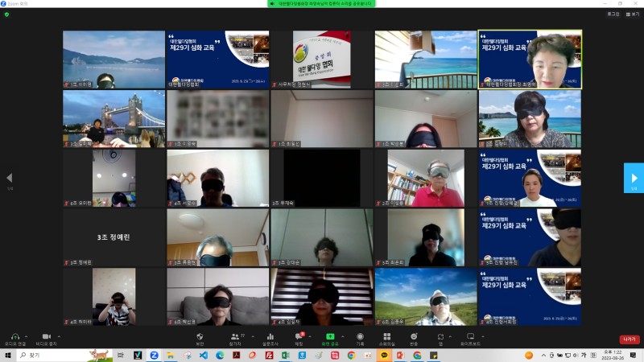The height and width of the screenshot is (362, 644).
Task: Click the green encryption shield icon
Action: click(x=7, y=14)
